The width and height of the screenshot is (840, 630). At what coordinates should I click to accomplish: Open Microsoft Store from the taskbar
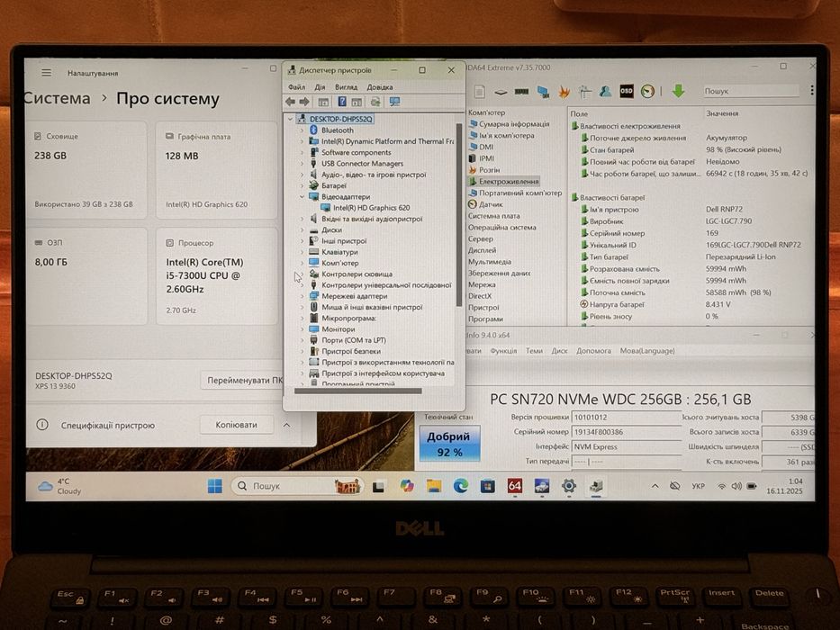click(x=487, y=486)
